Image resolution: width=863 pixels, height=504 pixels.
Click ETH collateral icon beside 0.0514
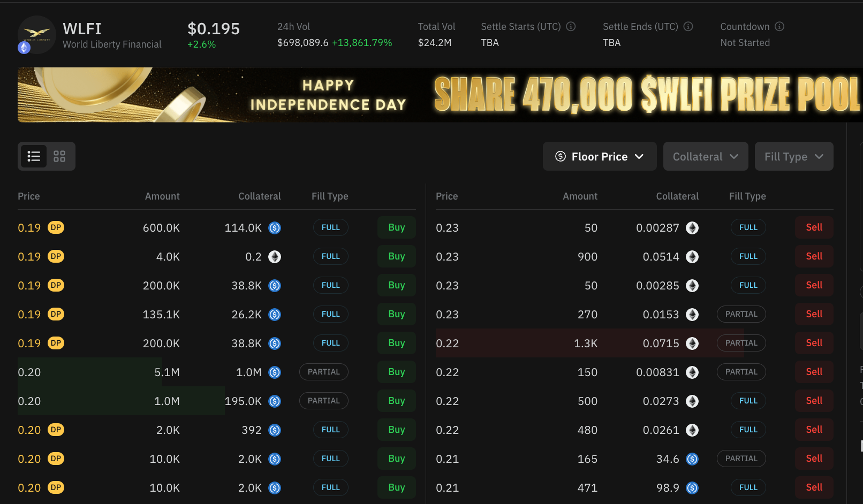(x=692, y=257)
